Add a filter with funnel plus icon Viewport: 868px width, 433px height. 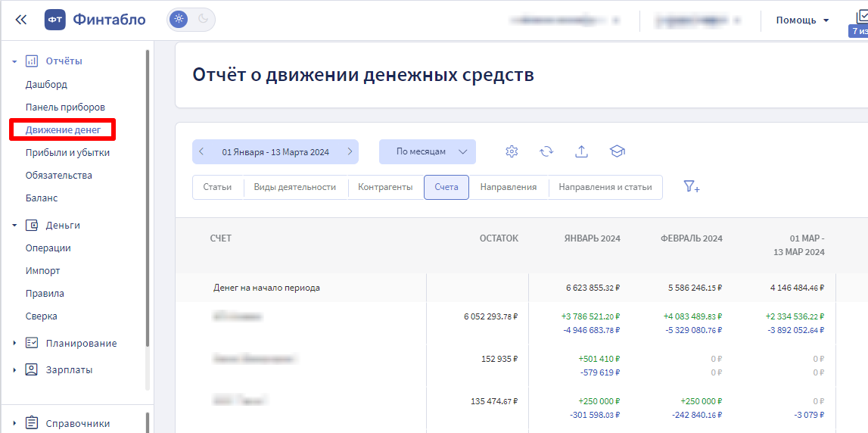(692, 187)
